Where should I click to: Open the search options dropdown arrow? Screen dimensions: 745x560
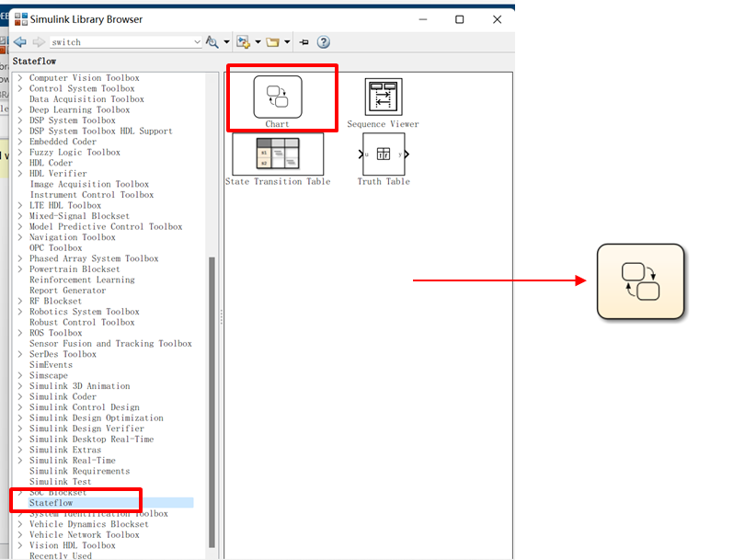point(226,42)
